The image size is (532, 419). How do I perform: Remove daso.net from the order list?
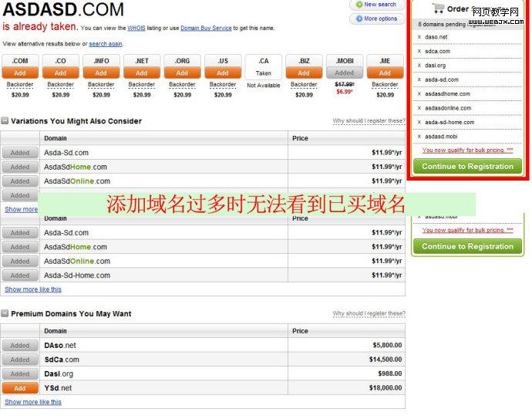[x=419, y=37]
